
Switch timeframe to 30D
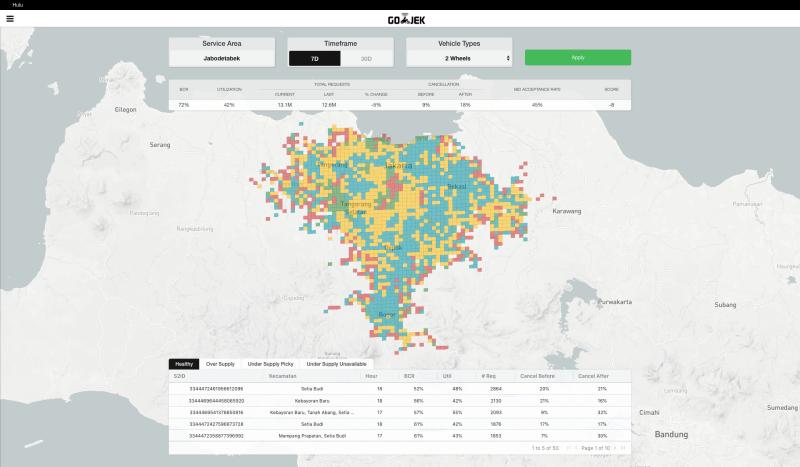pos(366,59)
